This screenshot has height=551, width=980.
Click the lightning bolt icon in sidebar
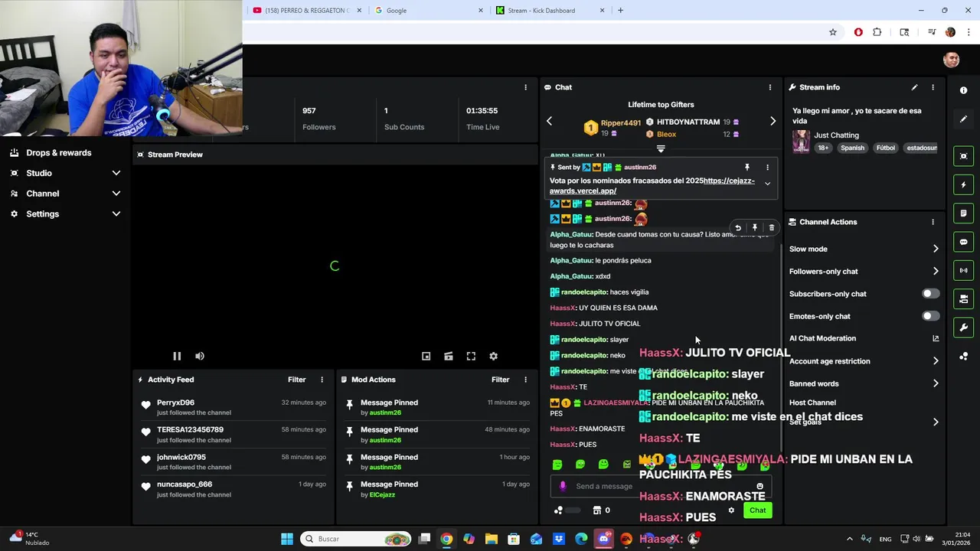(x=963, y=184)
